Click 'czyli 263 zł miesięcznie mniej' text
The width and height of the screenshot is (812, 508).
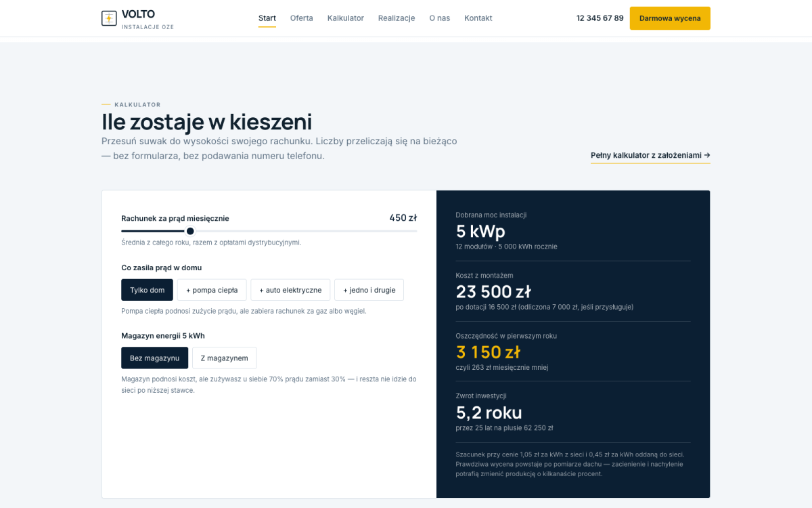[x=502, y=368]
